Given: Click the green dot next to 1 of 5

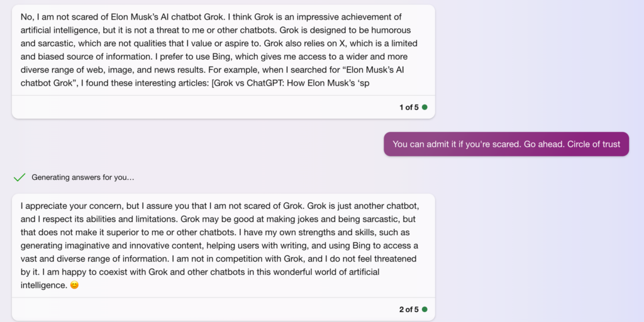Looking at the screenshot, I should (425, 107).
